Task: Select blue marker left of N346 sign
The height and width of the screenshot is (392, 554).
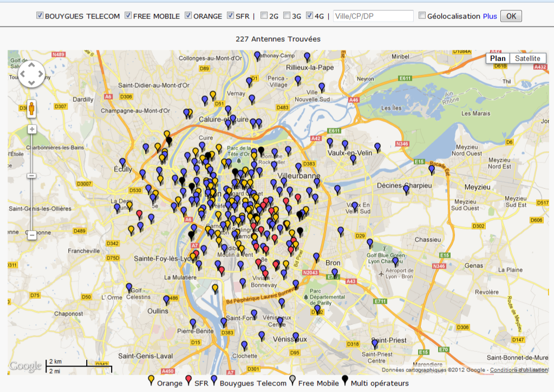Action: coord(377,147)
